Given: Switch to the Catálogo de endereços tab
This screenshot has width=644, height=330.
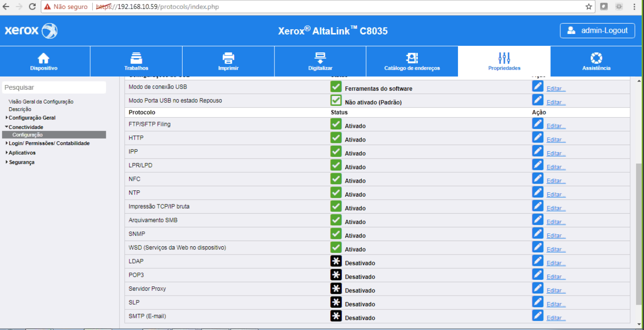Looking at the screenshot, I should tap(412, 61).
